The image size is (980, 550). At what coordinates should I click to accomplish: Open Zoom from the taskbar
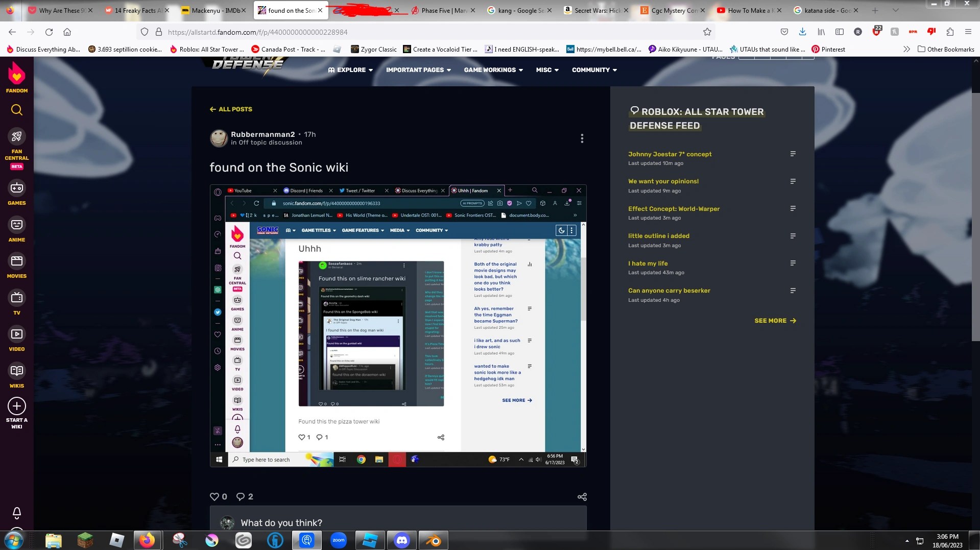[x=339, y=540]
